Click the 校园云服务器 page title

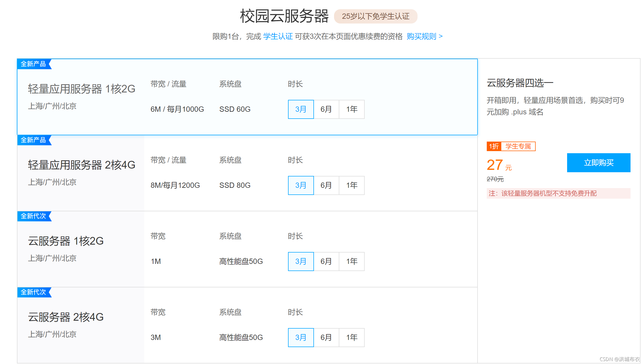[284, 16]
